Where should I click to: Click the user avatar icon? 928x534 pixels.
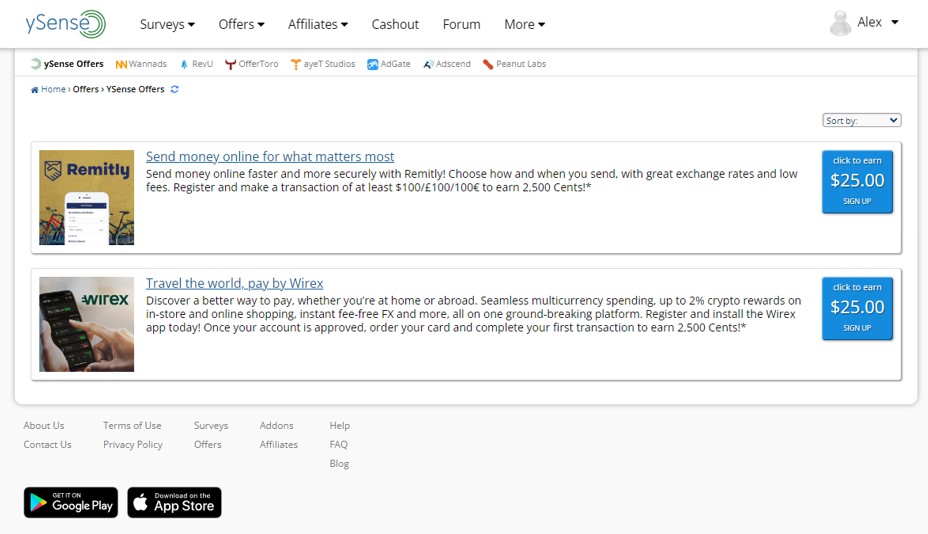[x=840, y=23]
